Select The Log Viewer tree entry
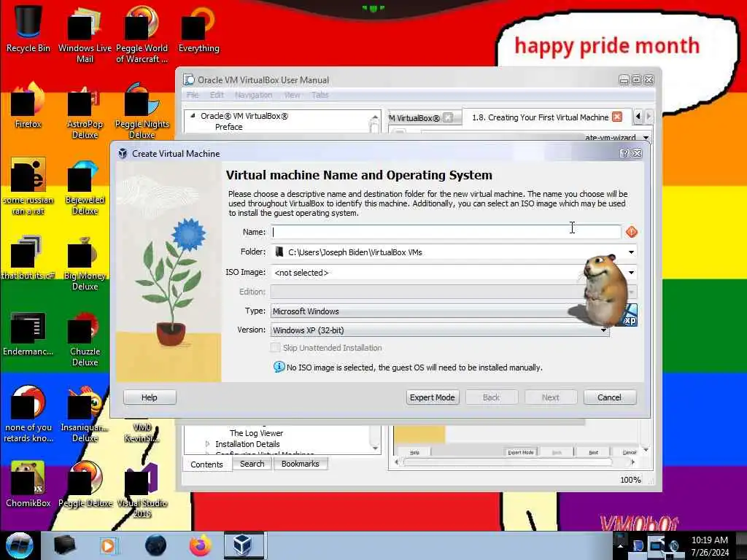This screenshot has width=747, height=560. (x=256, y=433)
